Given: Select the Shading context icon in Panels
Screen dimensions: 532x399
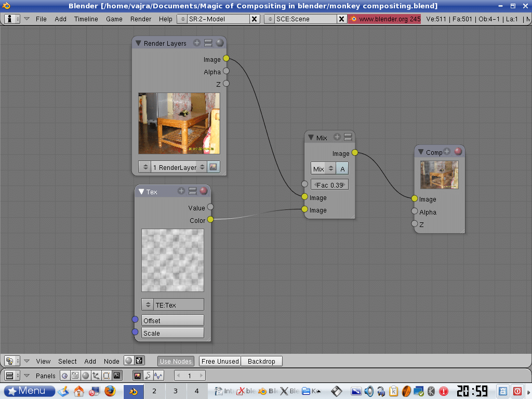Looking at the screenshot, I should tap(85, 376).
